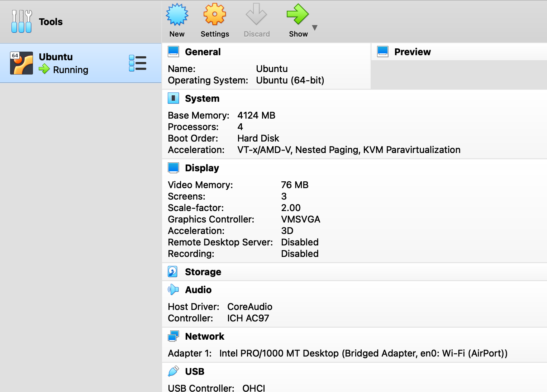Open the Settings gear icon

[x=215, y=14]
